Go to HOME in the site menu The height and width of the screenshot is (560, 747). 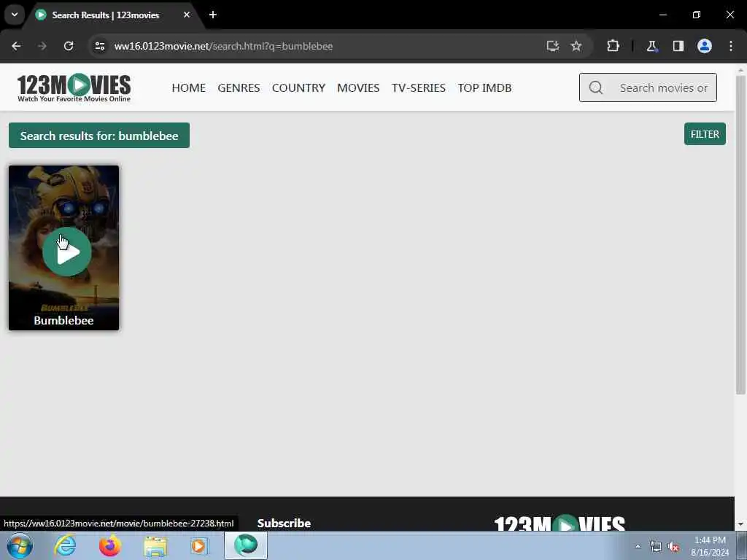tap(189, 88)
